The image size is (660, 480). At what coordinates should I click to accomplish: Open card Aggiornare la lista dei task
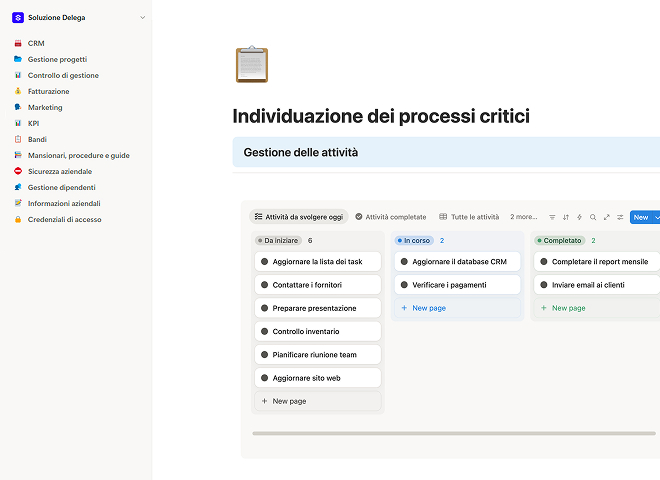click(x=318, y=261)
